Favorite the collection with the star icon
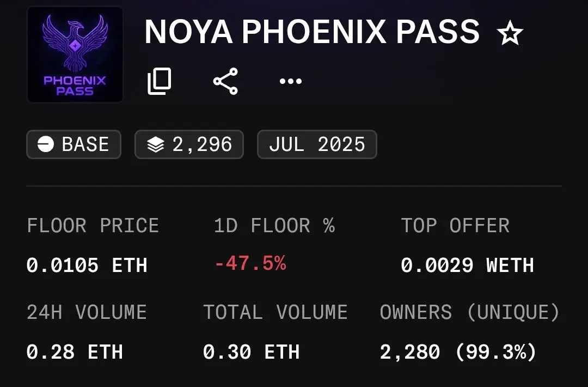 tap(510, 33)
